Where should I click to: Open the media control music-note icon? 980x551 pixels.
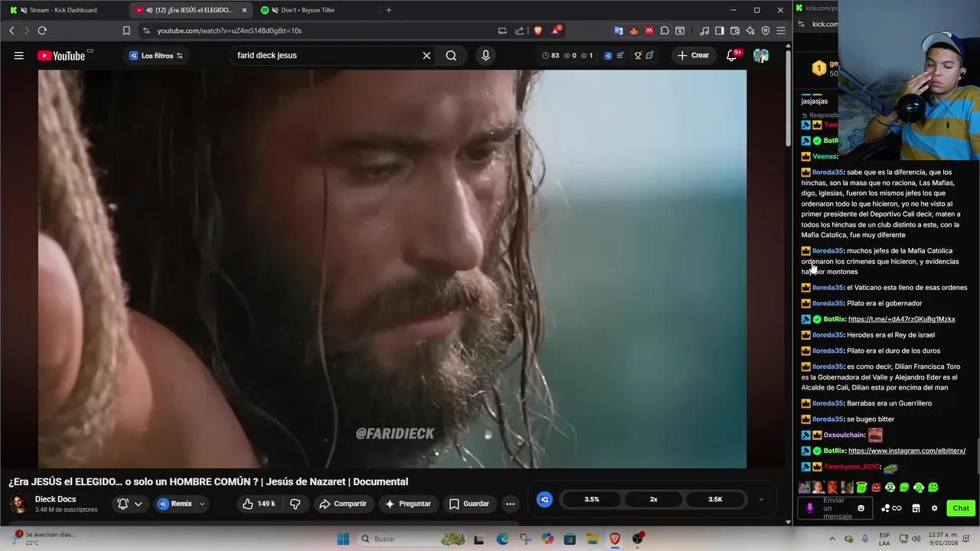pyautogui.click(x=704, y=31)
